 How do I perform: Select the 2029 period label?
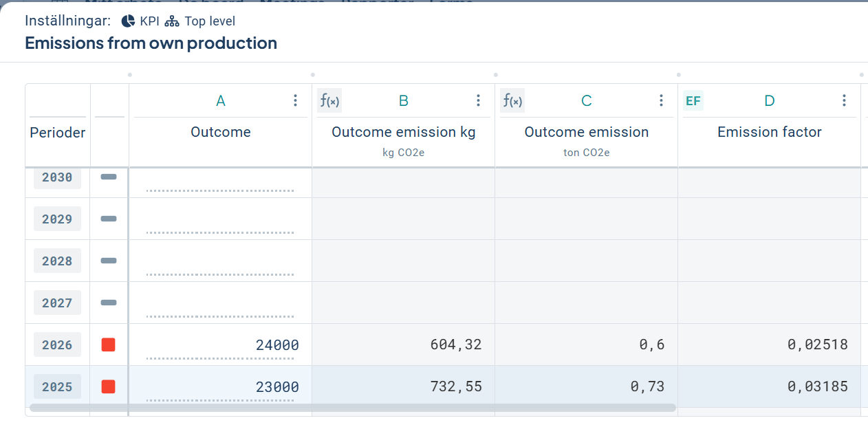pyautogui.click(x=57, y=219)
